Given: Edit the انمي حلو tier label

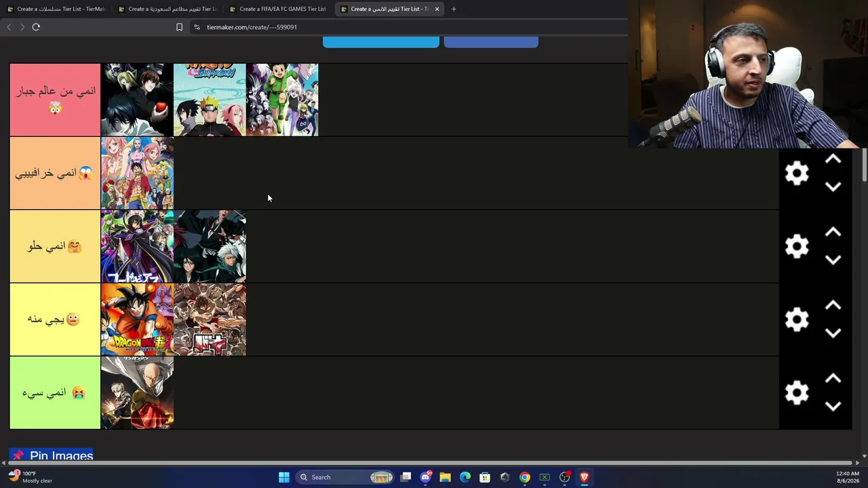Looking at the screenshot, I should pos(55,246).
